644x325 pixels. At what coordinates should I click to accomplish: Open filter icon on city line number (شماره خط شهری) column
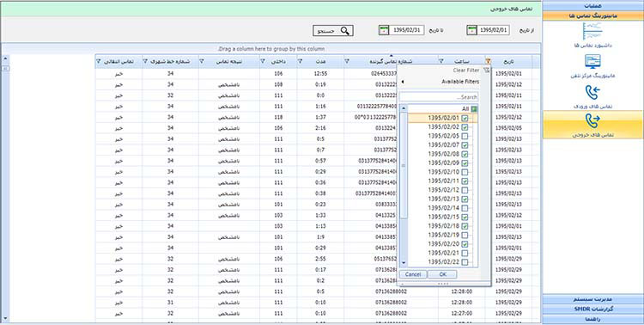[145, 61]
